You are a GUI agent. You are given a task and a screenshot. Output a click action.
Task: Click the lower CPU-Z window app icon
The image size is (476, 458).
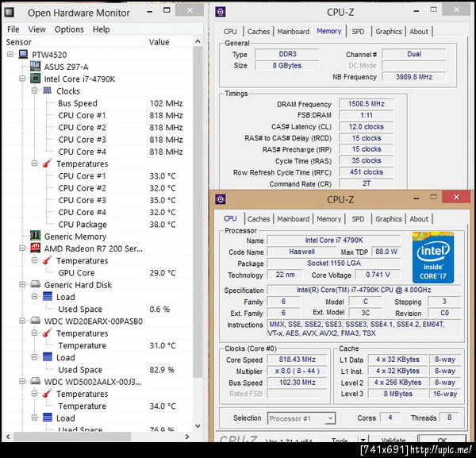(221, 199)
